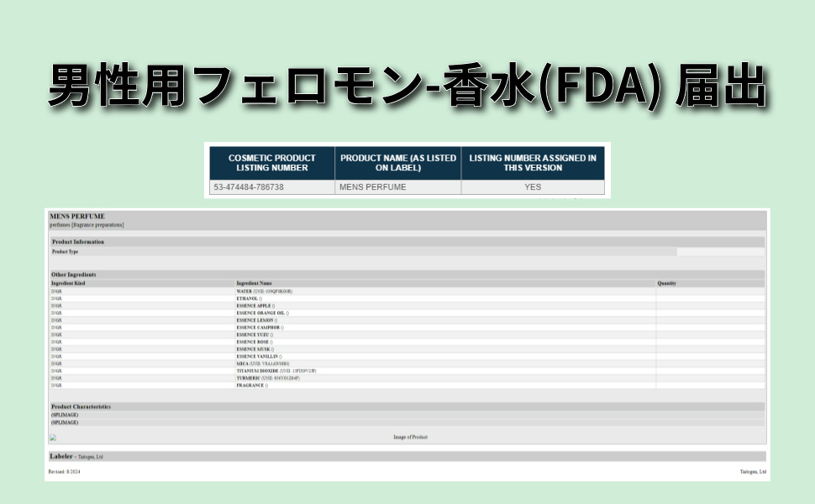Click the Ingredient Name column header
815x504 pixels.
[255, 283]
